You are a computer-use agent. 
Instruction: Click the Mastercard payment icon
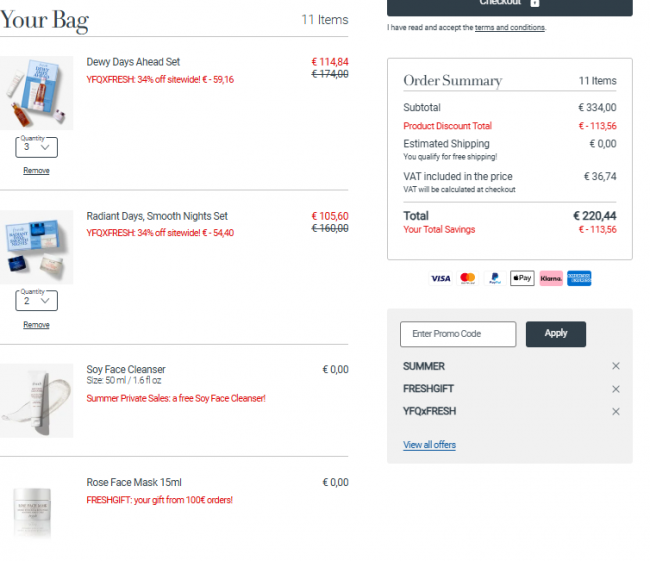[468, 278]
